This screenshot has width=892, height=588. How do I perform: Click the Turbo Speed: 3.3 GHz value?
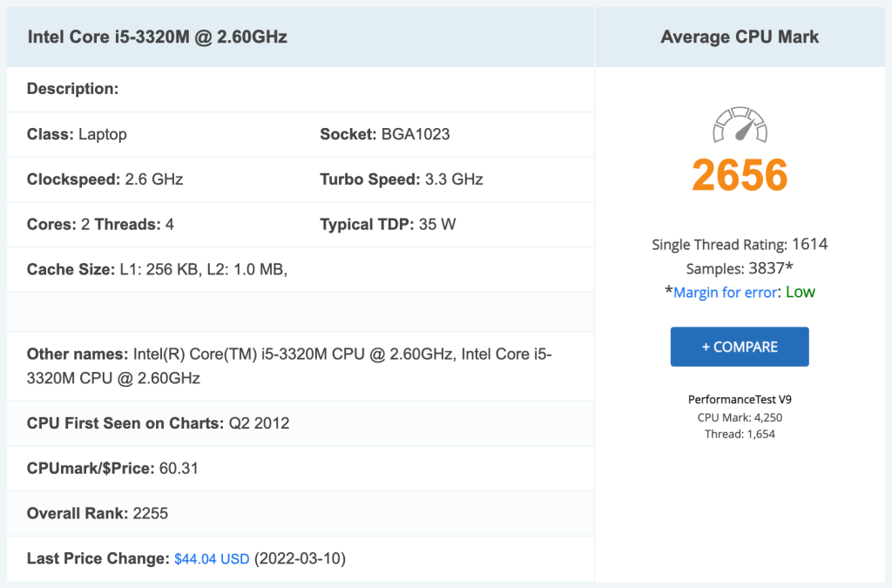(x=401, y=179)
